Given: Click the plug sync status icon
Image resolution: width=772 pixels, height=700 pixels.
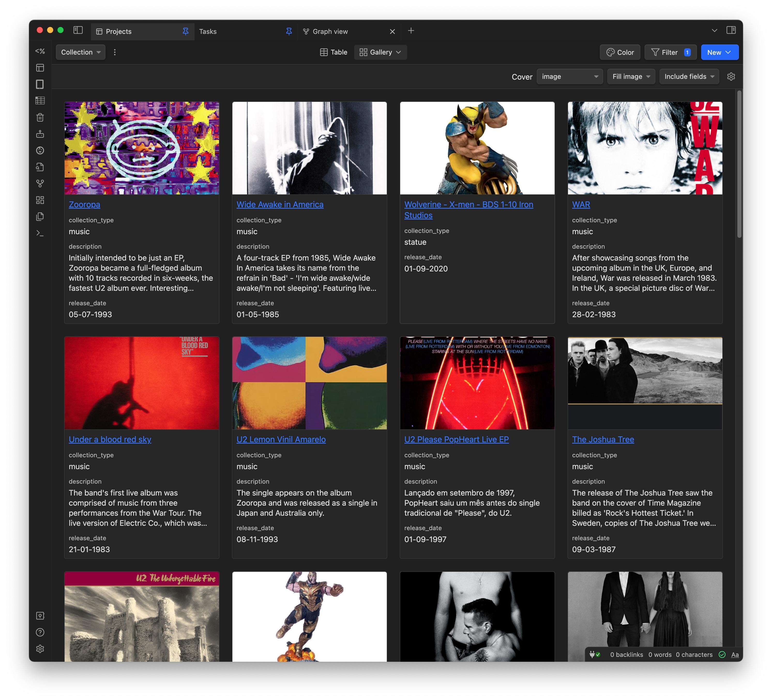Looking at the screenshot, I should [x=595, y=655].
